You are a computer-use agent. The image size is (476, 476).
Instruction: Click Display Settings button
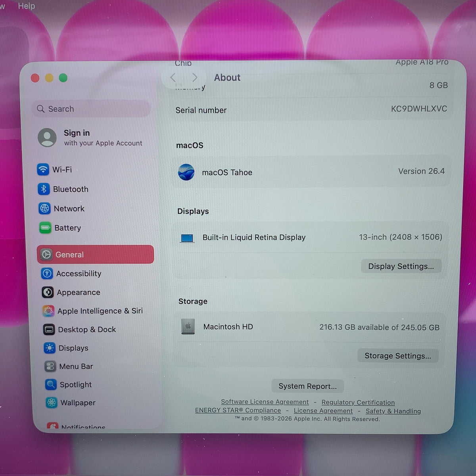pos(401,266)
